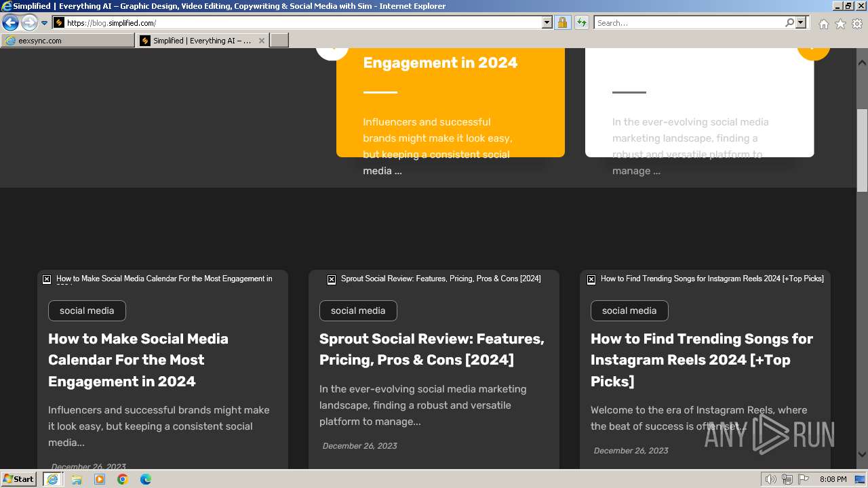Click the 8:08 PM system clock

[x=833, y=479]
